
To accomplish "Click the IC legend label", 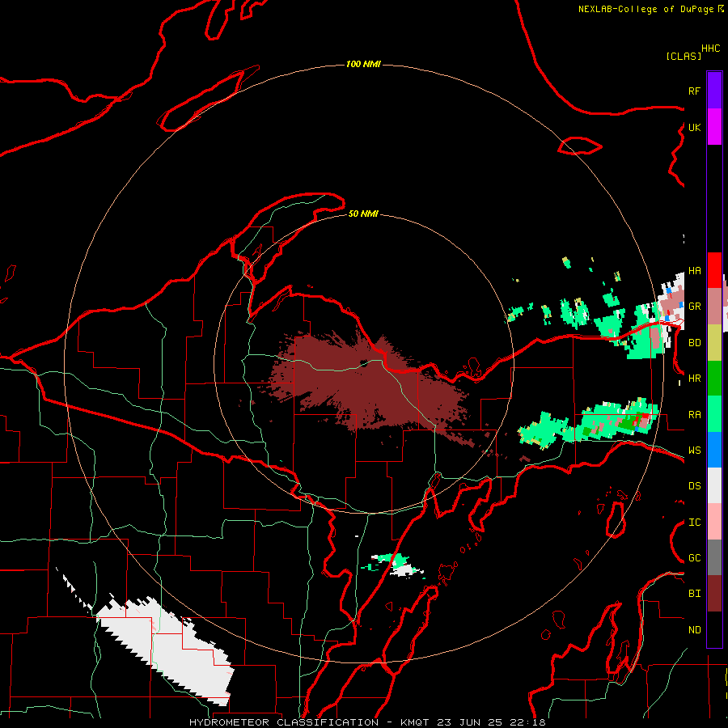I will 694,523.
